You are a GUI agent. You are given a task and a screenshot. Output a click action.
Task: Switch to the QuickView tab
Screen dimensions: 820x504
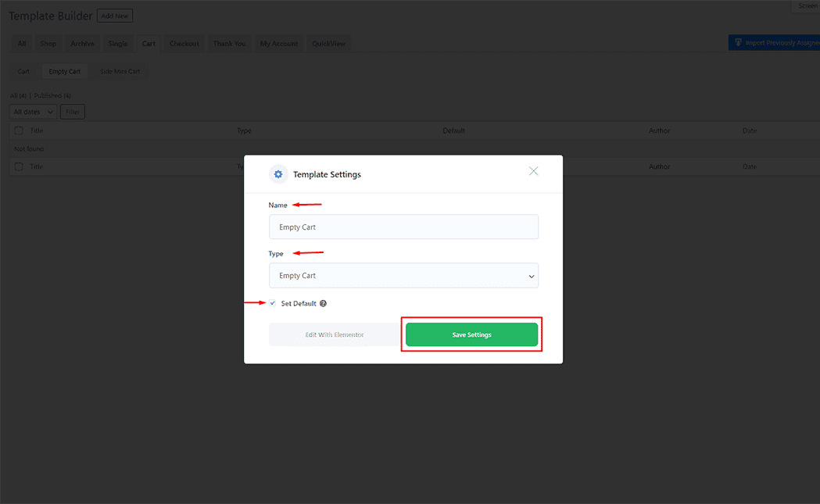tap(328, 43)
